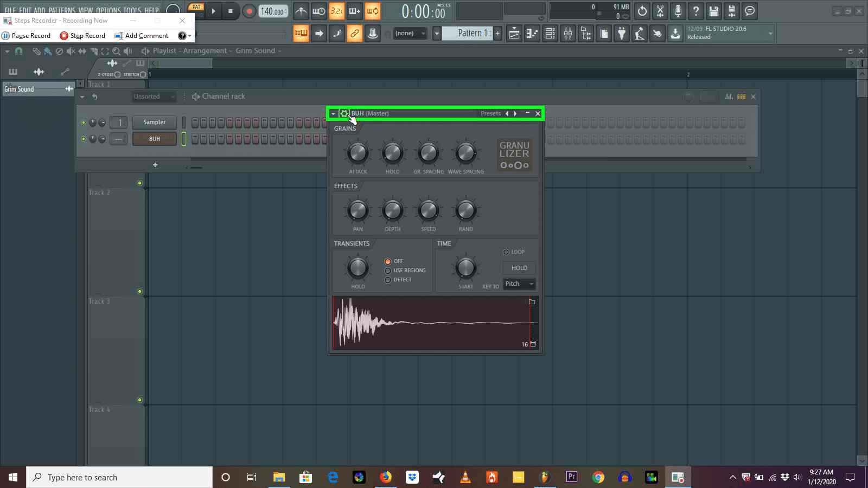
Task: Open the audio editor scissors icon
Action: point(660,11)
